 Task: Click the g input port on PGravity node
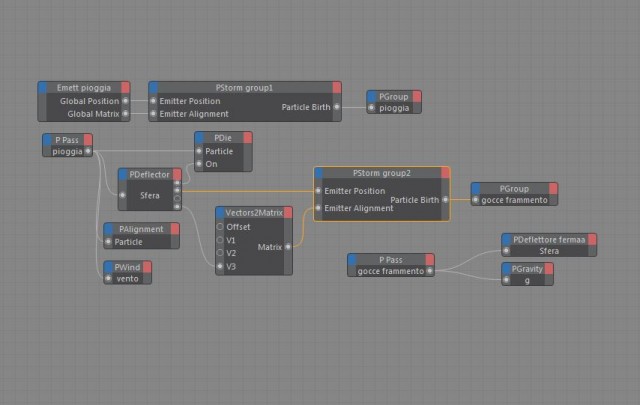506,280
